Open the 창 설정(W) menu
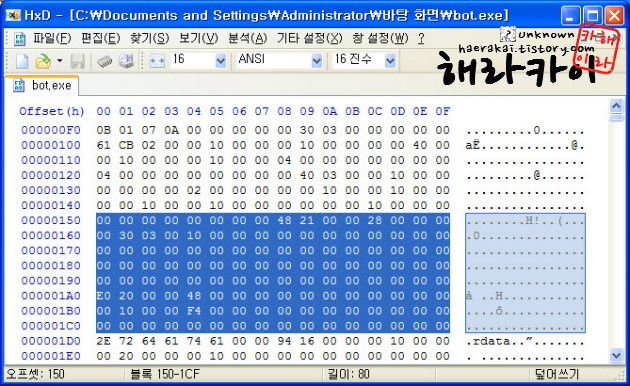Screen dimensions: 630x386 point(380,38)
